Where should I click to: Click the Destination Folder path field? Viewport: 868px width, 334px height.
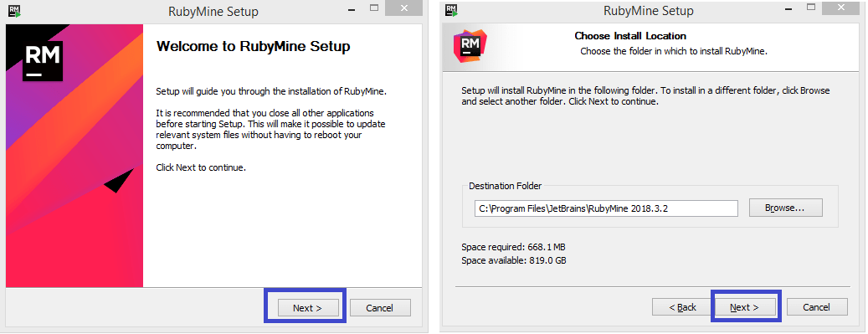[x=606, y=208]
